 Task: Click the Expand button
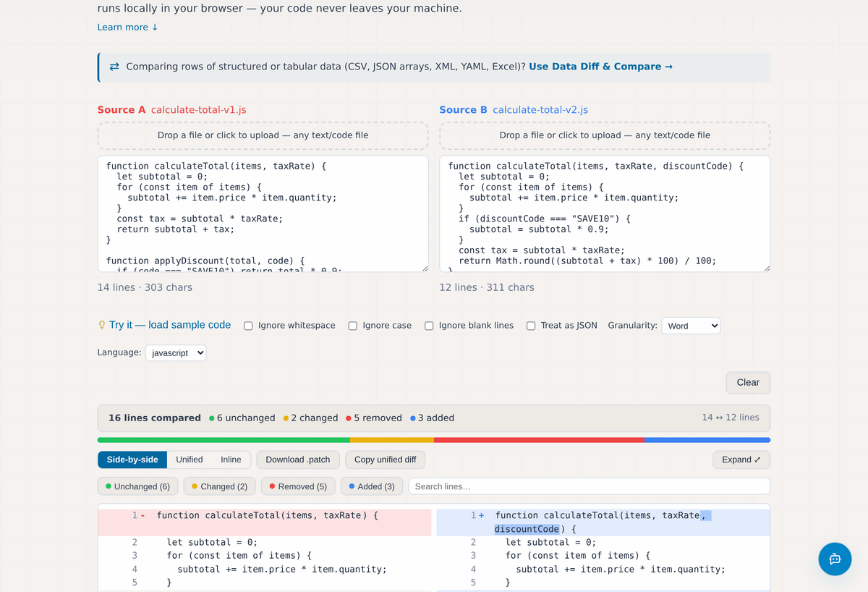[x=741, y=460]
